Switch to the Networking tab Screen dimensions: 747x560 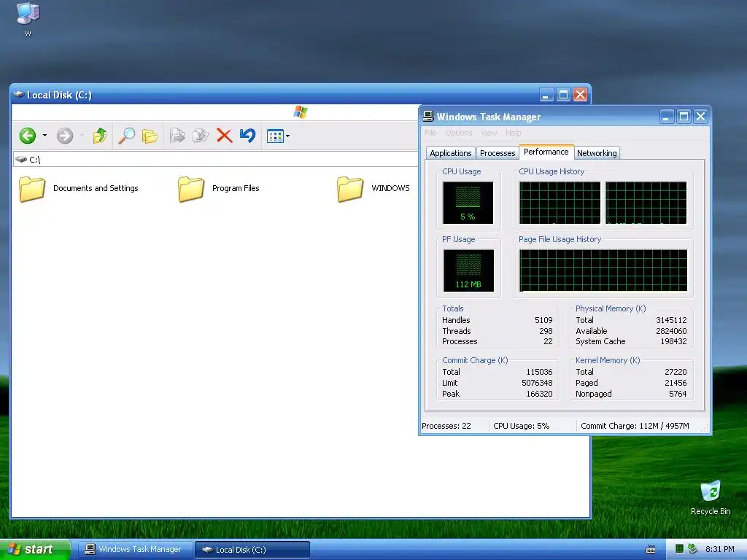point(597,153)
